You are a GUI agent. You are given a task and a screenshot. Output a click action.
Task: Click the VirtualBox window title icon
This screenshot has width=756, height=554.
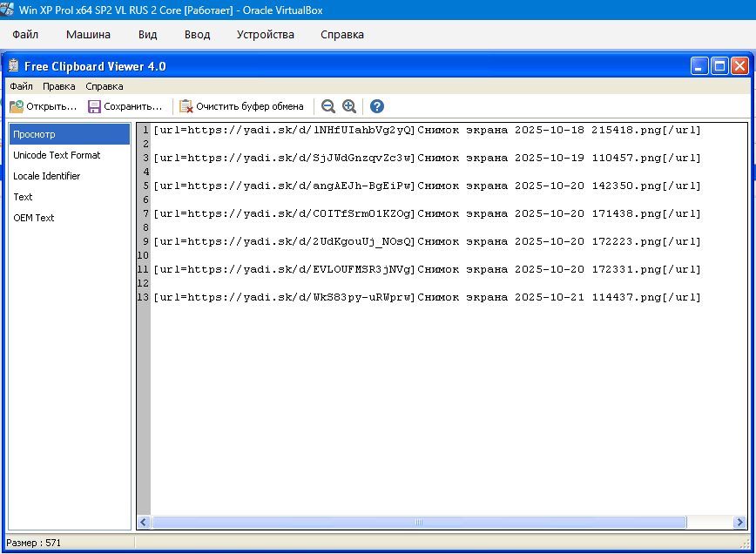click(x=9, y=10)
